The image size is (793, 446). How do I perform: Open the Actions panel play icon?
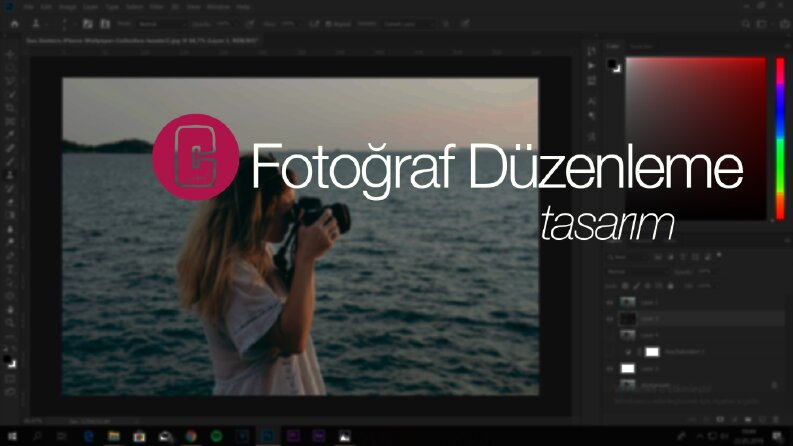[x=591, y=65]
